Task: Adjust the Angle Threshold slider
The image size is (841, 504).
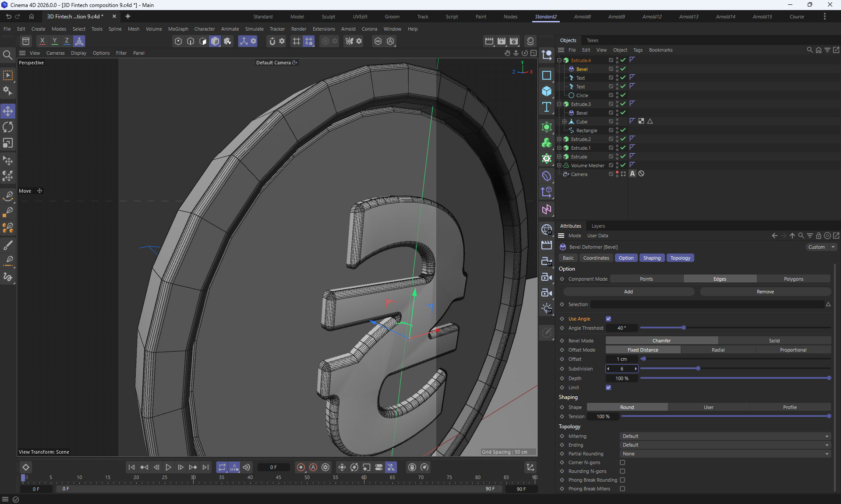Action: 683,328
